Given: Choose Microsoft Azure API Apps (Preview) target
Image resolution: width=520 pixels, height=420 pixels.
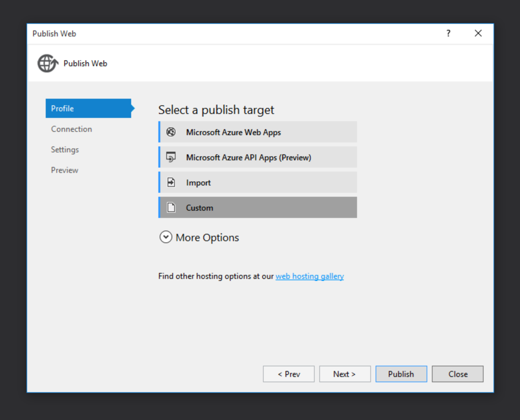Looking at the screenshot, I should (x=258, y=157).
